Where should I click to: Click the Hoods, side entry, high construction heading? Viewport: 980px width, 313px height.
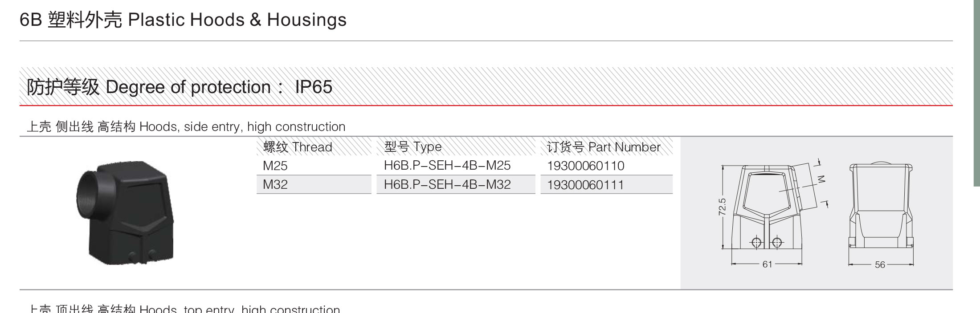tap(186, 127)
